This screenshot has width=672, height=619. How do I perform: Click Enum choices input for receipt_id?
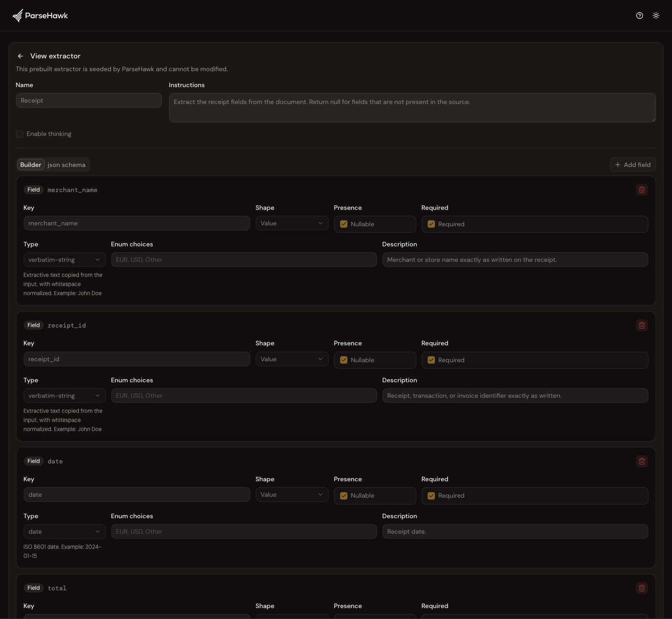click(244, 395)
